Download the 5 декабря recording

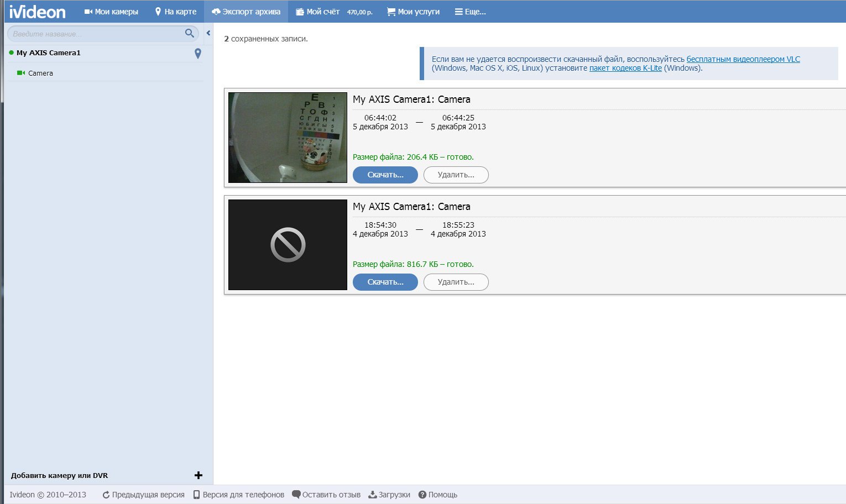coord(385,175)
